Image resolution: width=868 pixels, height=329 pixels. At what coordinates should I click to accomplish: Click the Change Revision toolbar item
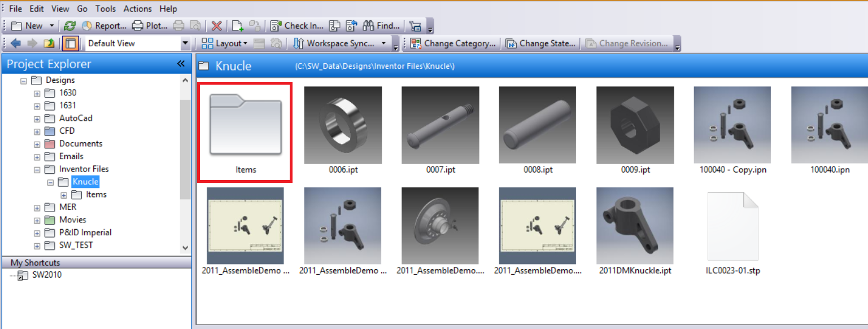pos(627,43)
